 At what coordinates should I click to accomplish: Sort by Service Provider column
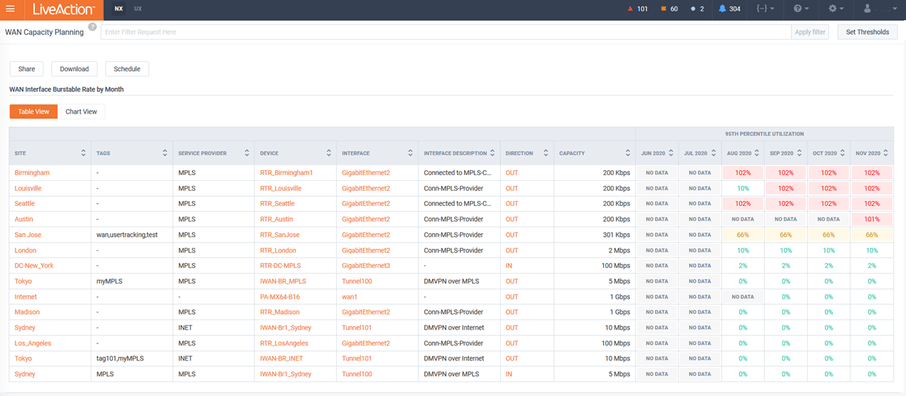[247, 153]
